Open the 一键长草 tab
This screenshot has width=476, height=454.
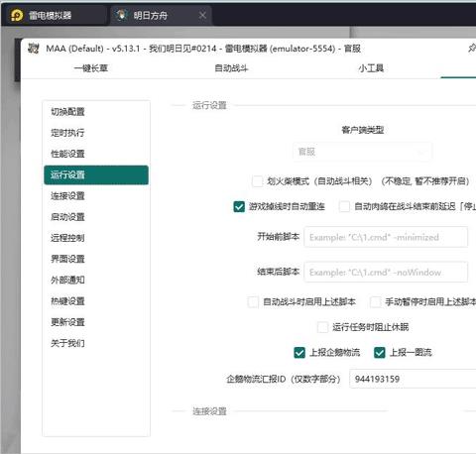[91, 68]
